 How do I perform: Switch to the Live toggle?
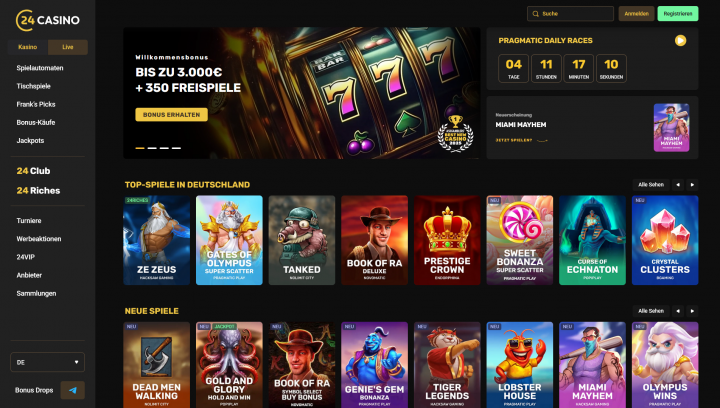[x=68, y=47]
